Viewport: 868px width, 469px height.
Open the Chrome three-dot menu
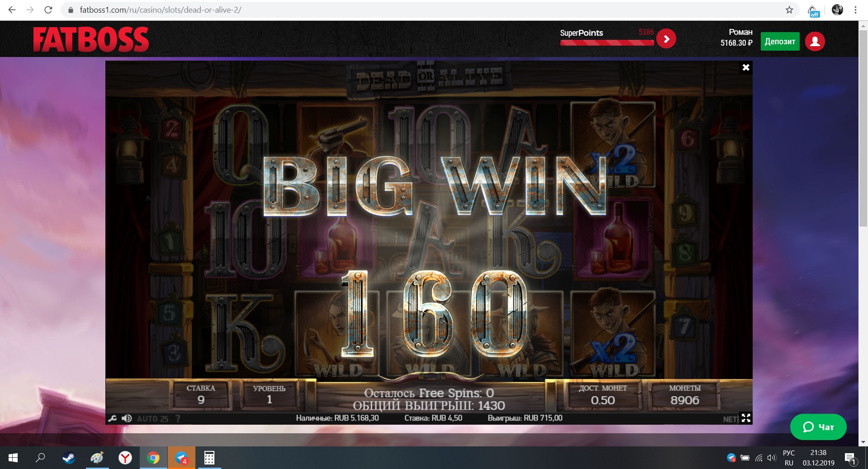[855, 9]
